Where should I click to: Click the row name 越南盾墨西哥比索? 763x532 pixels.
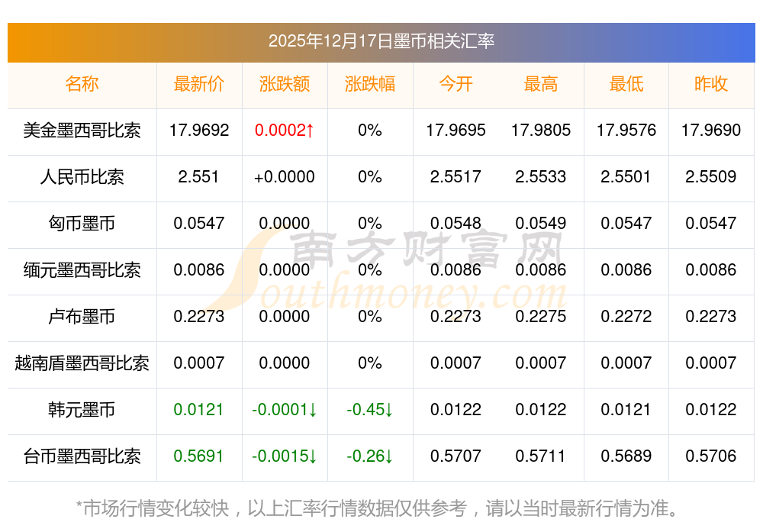coord(82,363)
